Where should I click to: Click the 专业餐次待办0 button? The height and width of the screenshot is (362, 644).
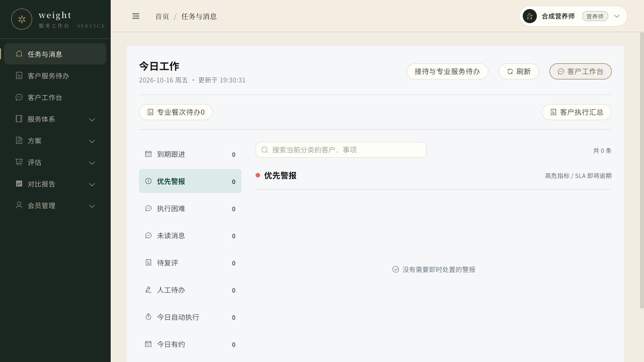click(x=176, y=112)
